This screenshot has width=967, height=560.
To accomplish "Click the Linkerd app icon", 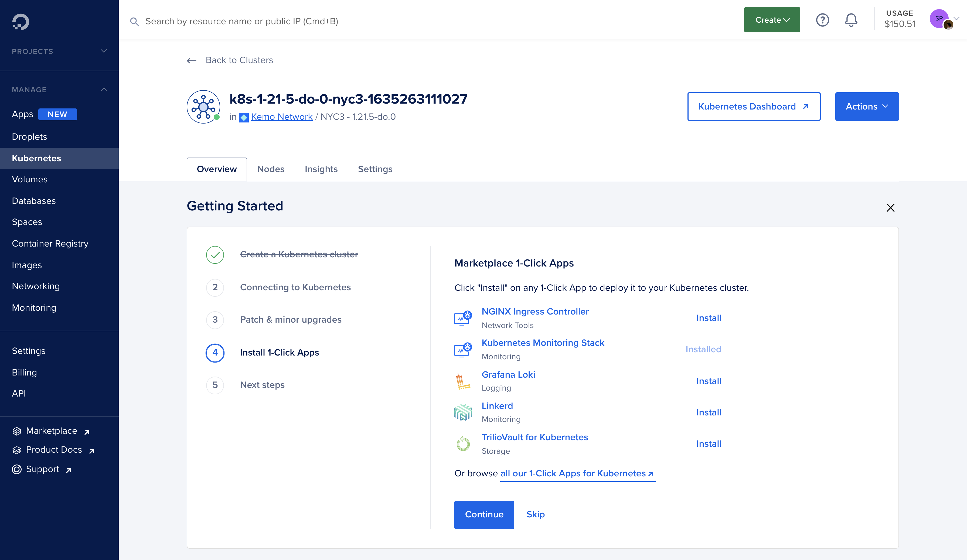I will pos(463,412).
